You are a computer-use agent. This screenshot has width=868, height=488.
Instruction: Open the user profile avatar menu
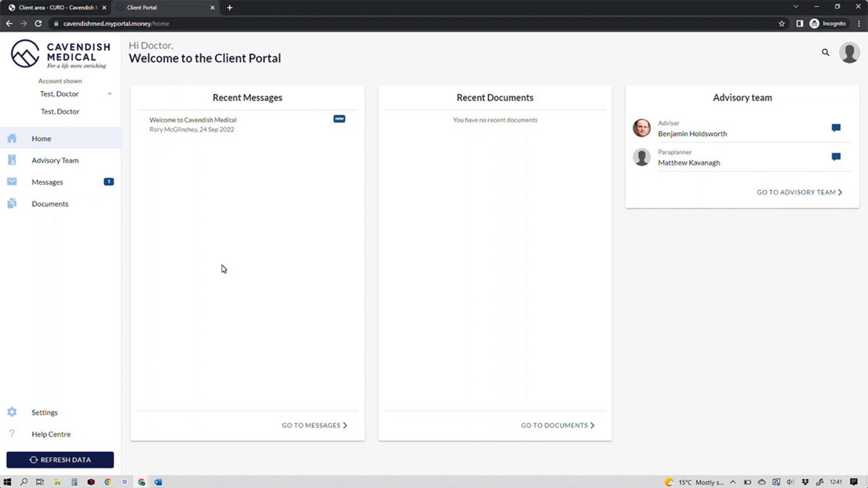(x=849, y=53)
